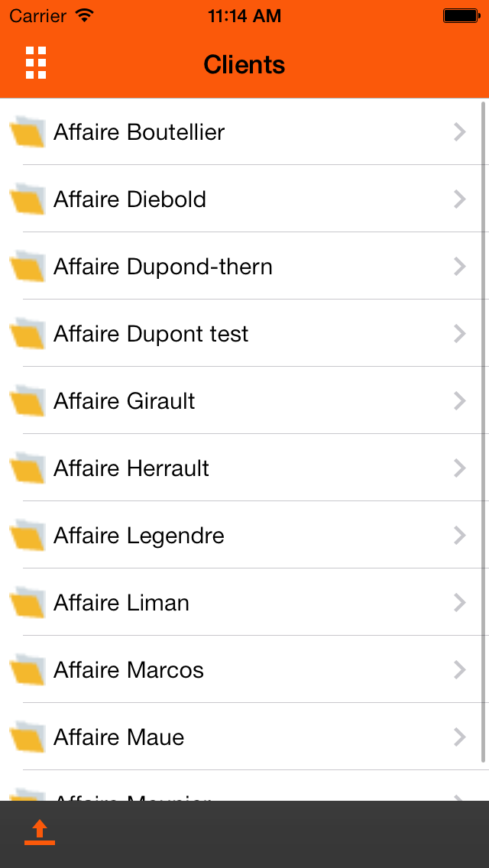489x868 pixels.
Task: Expand Affaire Liman using its chevron
Action: click(x=459, y=603)
